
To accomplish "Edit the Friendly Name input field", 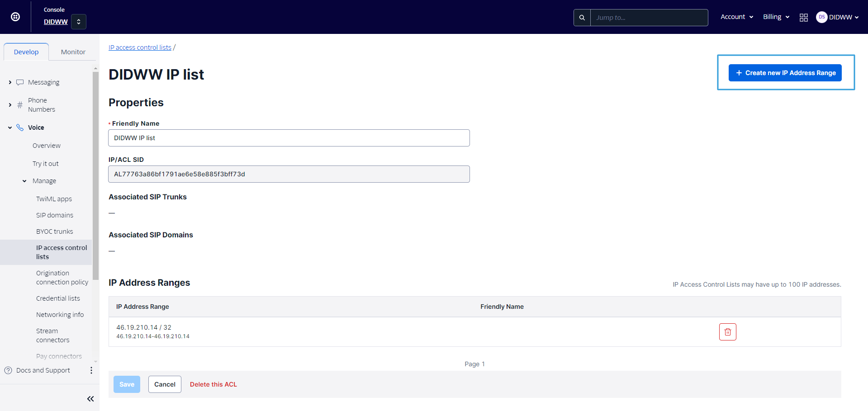I will pyautogui.click(x=289, y=138).
